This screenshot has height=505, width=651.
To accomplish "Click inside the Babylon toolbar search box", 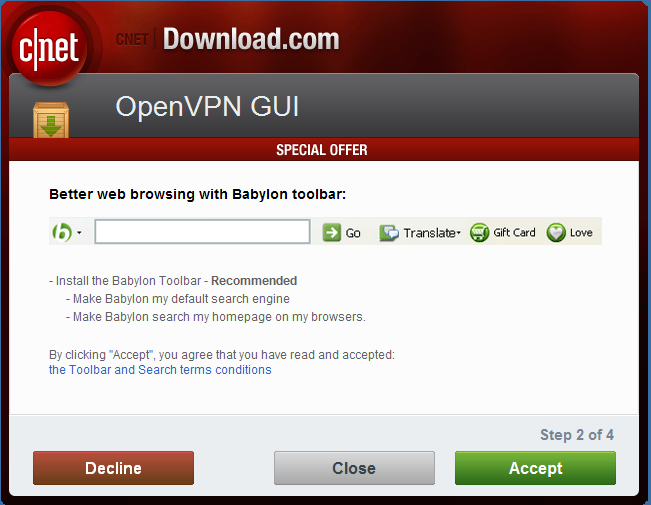I will [202, 232].
